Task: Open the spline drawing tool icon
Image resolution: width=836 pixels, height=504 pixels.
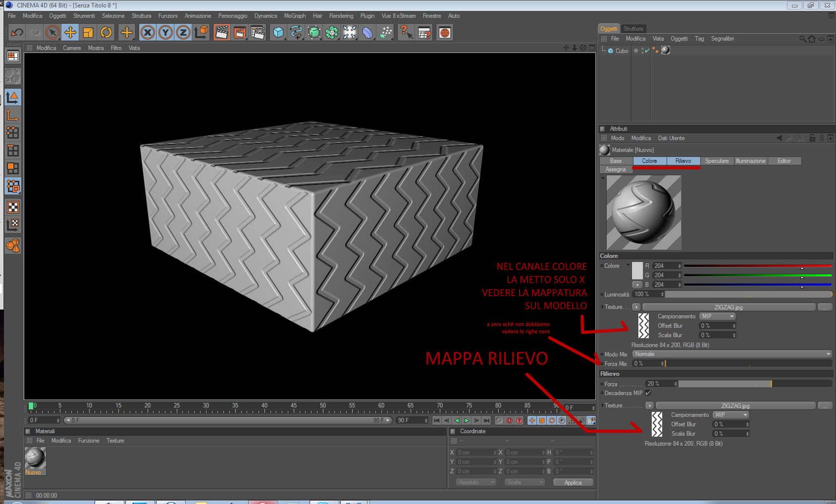Action: pyautogui.click(x=296, y=33)
